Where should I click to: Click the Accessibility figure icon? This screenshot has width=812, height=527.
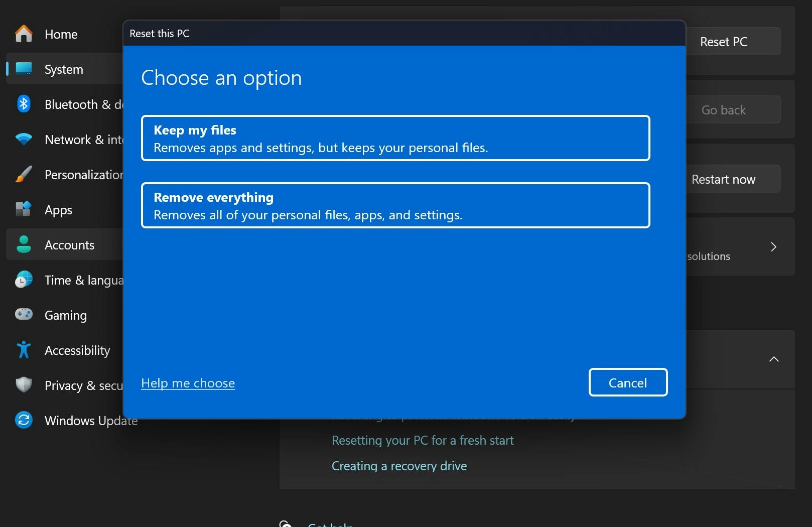(x=24, y=350)
